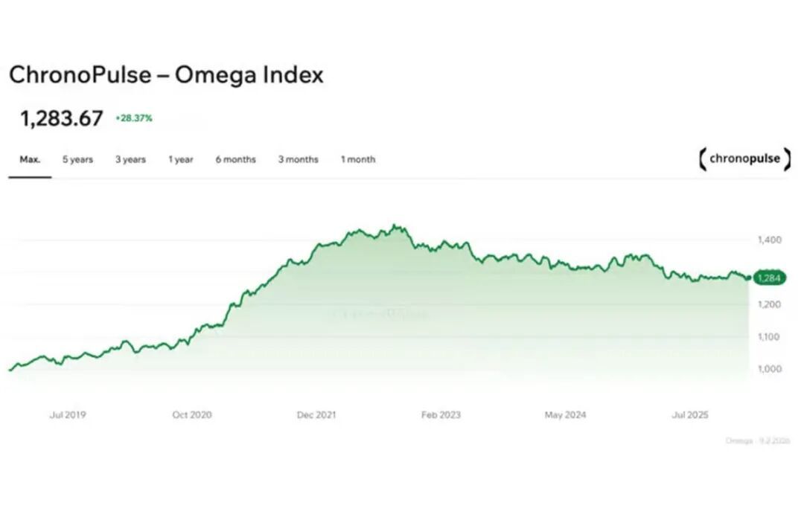
Task: Click the Jul 2019 axis label
Action: click(x=68, y=414)
